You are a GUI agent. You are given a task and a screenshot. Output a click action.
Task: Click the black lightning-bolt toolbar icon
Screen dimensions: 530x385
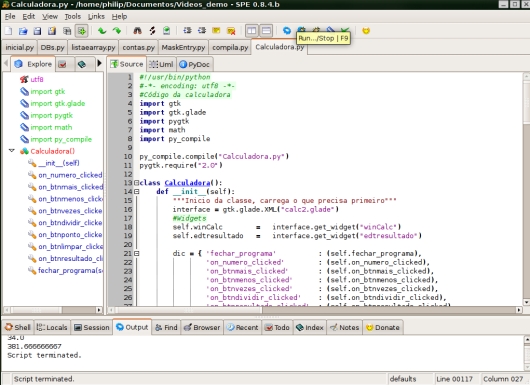pos(152,31)
